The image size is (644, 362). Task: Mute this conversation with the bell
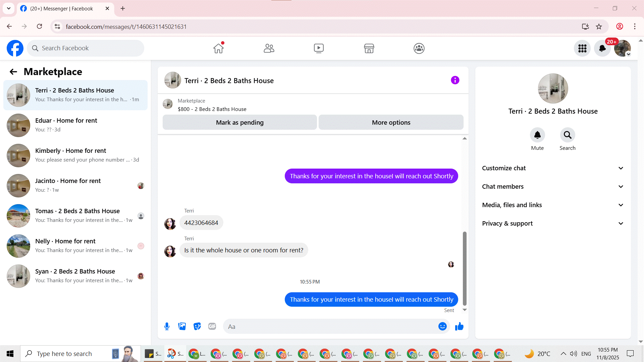tap(537, 135)
